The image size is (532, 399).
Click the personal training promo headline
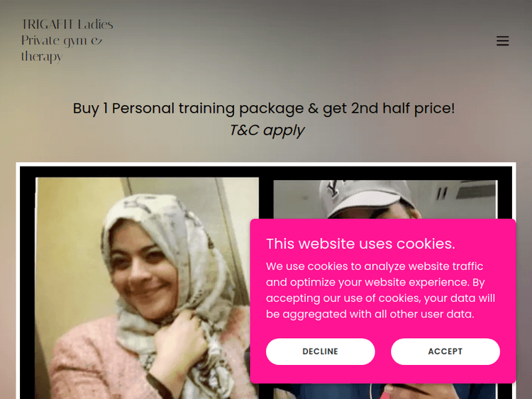(x=264, y=108)
